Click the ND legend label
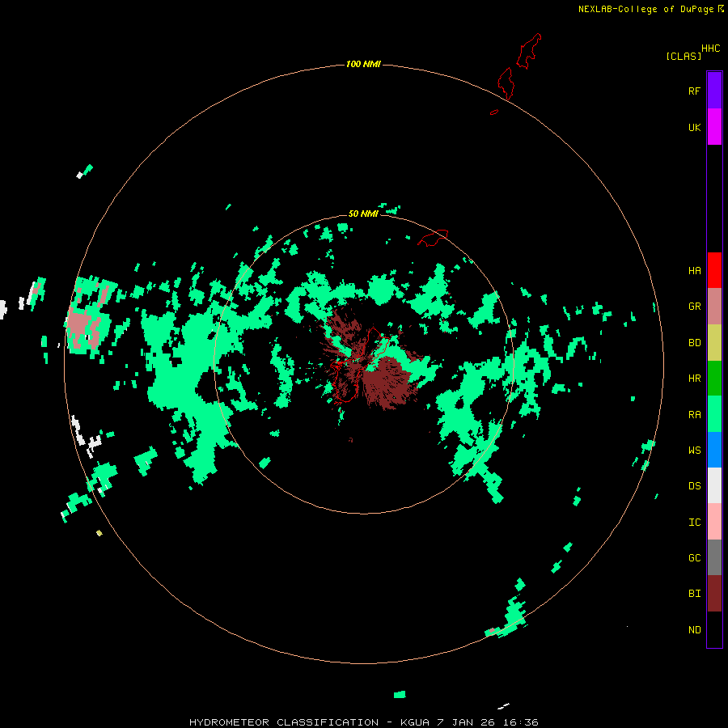The width and height of the screenshot is (728, 728). (694, 630)
